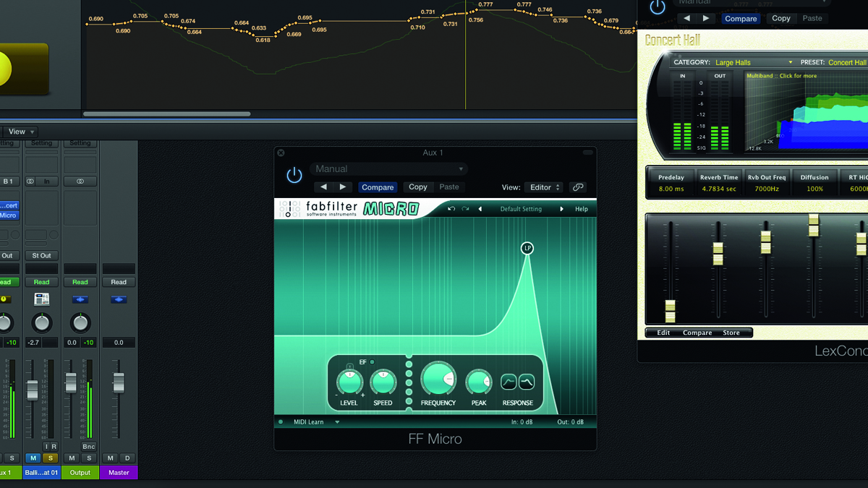Click the Master channel volume fader
The image size is (868, 488).
[119, 382]
